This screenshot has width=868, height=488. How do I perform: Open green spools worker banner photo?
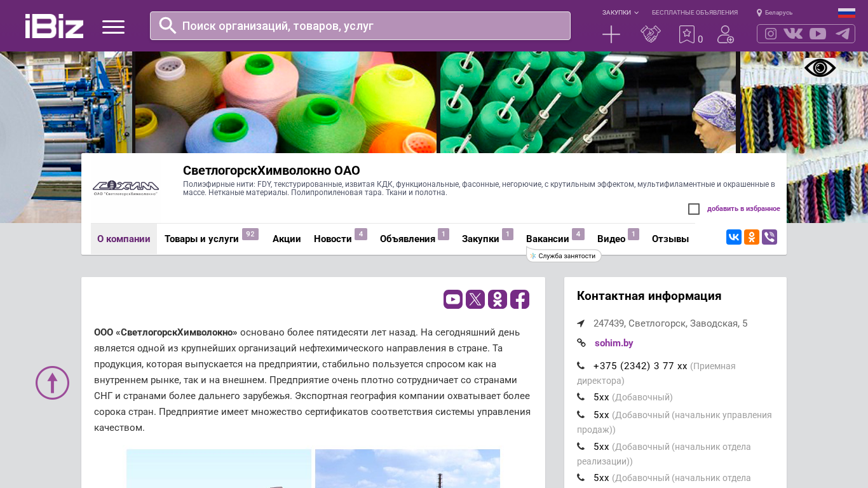click(588, 102)
